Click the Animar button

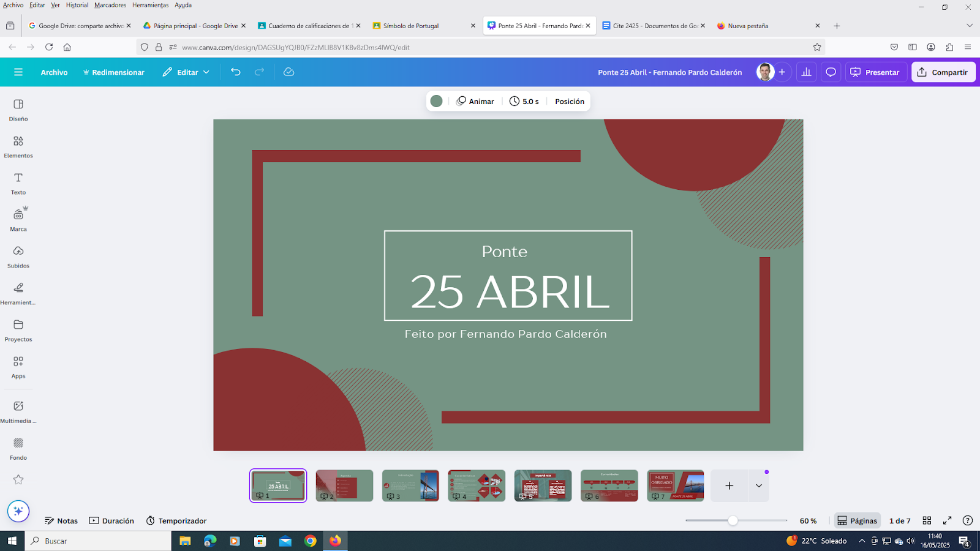pos(475,101)
